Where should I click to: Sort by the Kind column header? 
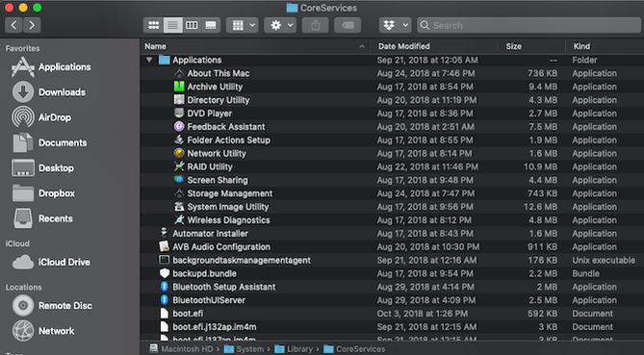(x=605, y=46)
